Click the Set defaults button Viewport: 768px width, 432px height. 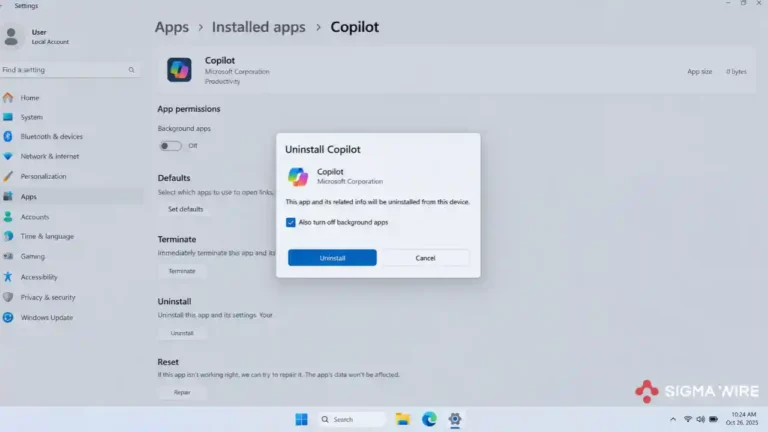click(x=185, y=209)
